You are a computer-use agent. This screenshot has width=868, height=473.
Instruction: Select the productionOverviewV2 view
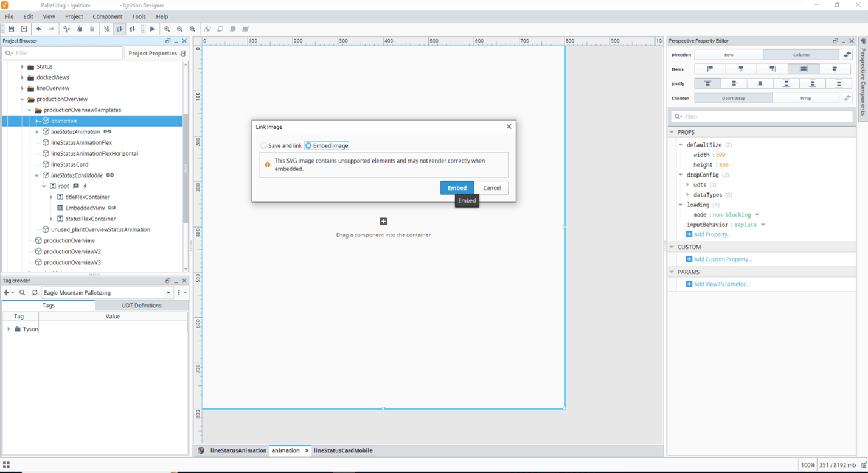(72, 251)
